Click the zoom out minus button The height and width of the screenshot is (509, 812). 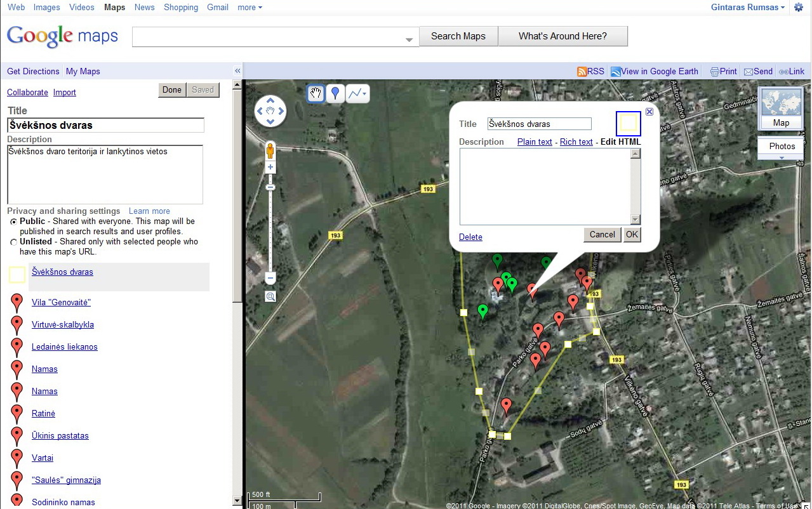pyautogui.click(x=270, y=278)
